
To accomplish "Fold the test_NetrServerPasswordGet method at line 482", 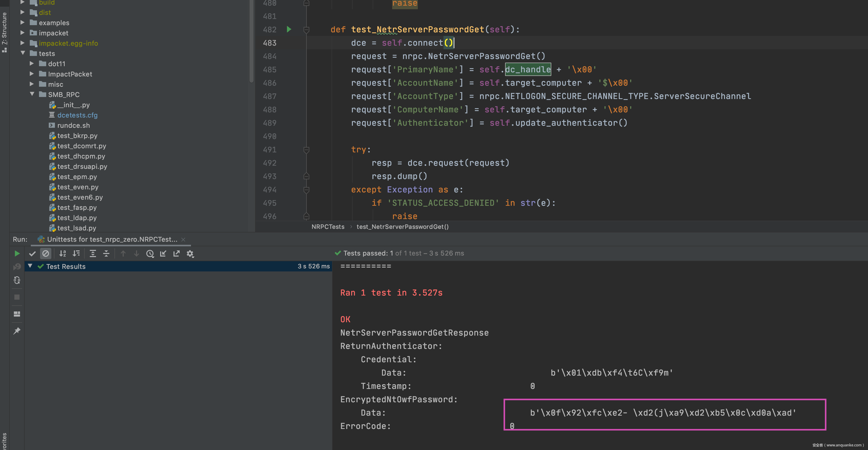I will click(306, 30).
